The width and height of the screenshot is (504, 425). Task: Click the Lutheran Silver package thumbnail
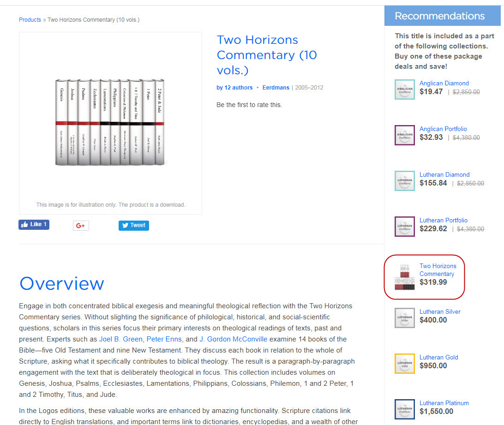pyautogui.click(x=405, y=317)
